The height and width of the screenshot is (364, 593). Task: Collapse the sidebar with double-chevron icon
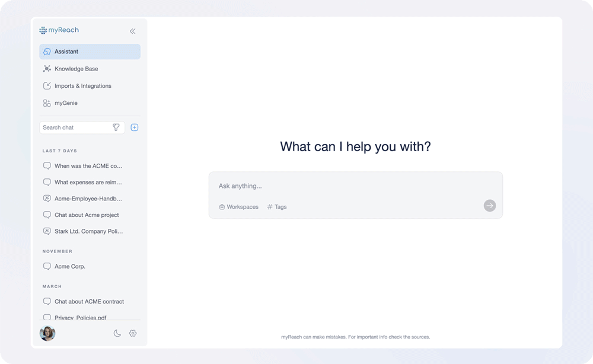[132, 31]
